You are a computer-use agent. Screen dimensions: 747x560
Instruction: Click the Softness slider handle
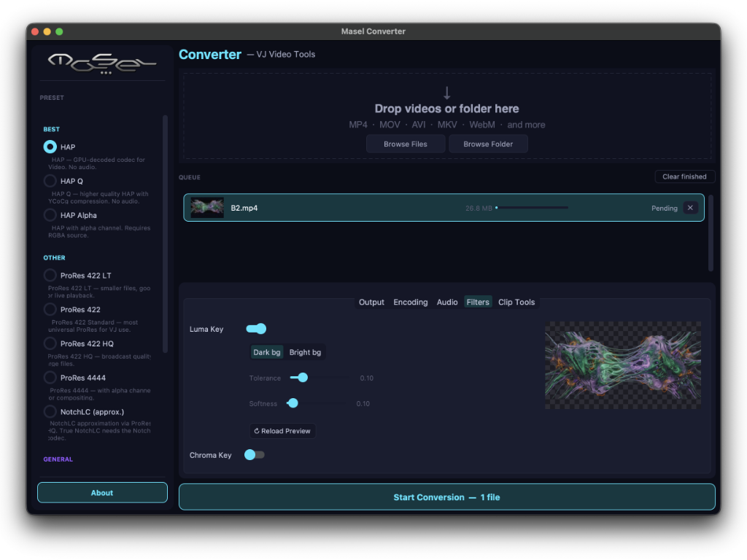(293, 403)
